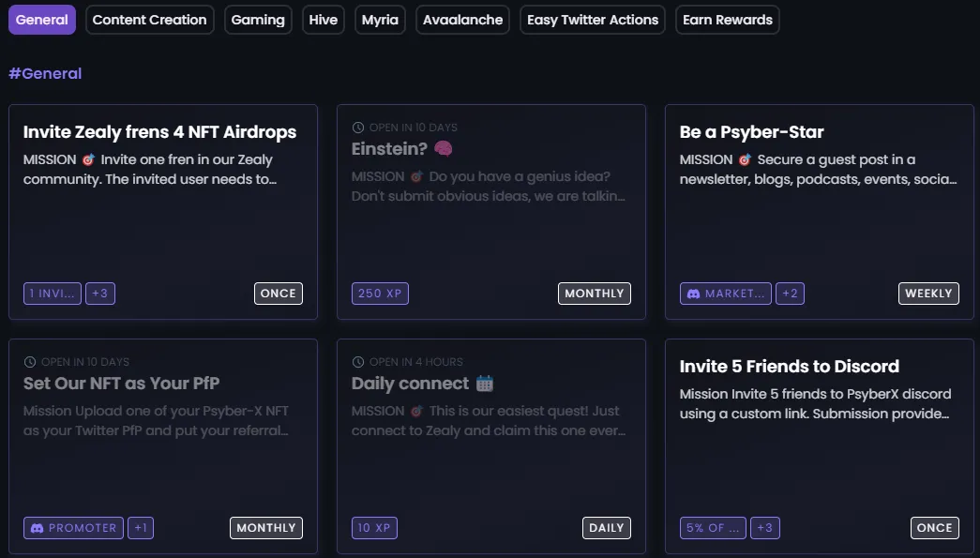Click 'OPEN IN 4 HOURS' label

pos(416,362)
